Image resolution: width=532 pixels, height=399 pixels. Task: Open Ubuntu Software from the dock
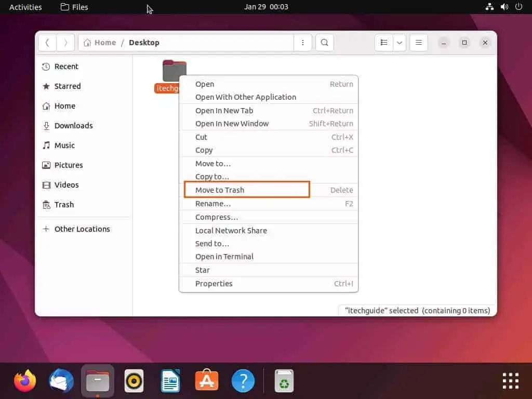tap(206, 380)
